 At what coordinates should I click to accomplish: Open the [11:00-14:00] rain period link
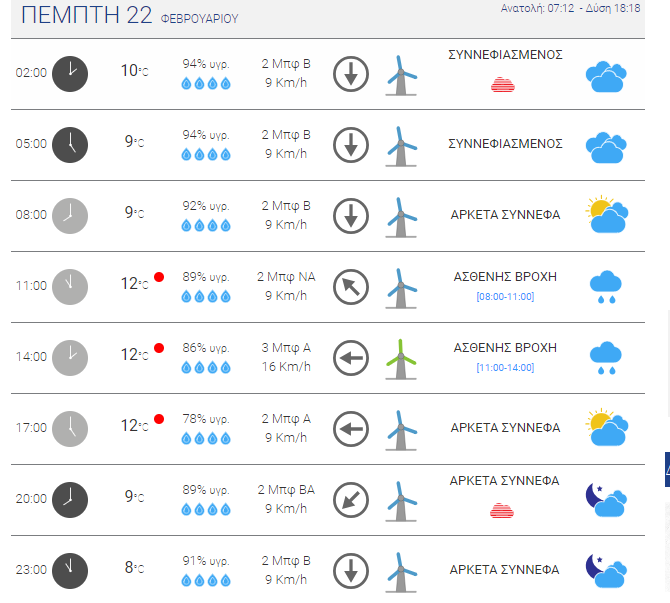[x=505, y=368]
